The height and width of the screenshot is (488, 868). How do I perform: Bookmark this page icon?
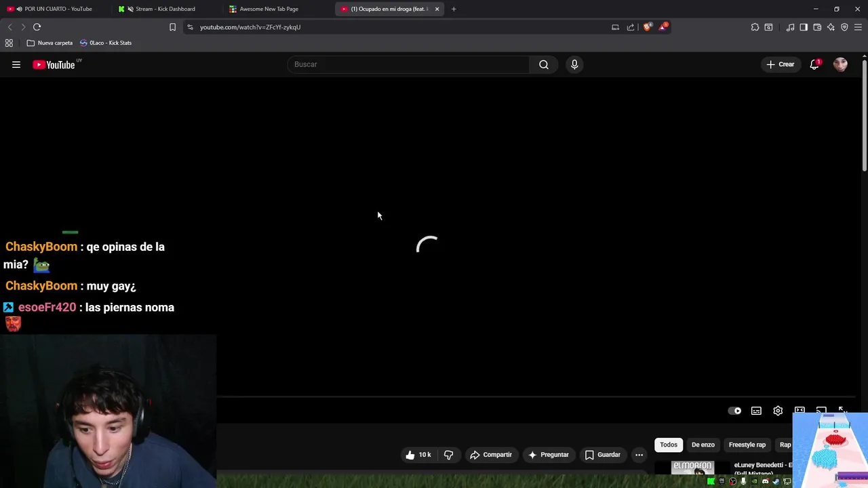click(172, 27)
